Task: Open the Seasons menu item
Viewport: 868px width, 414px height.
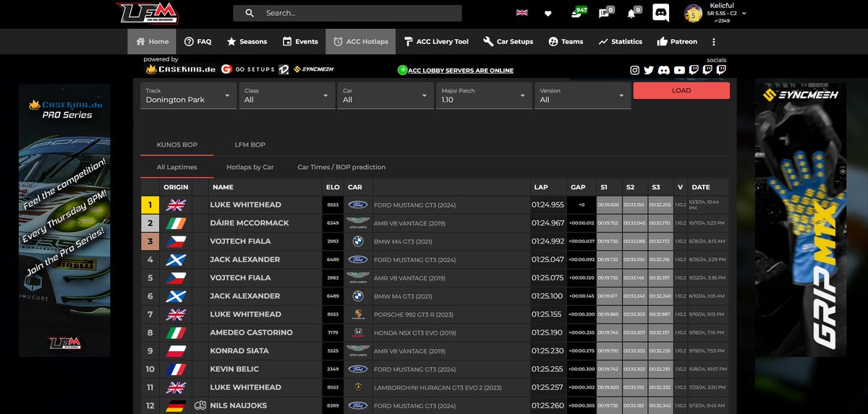Action: (x=247, y=42)
